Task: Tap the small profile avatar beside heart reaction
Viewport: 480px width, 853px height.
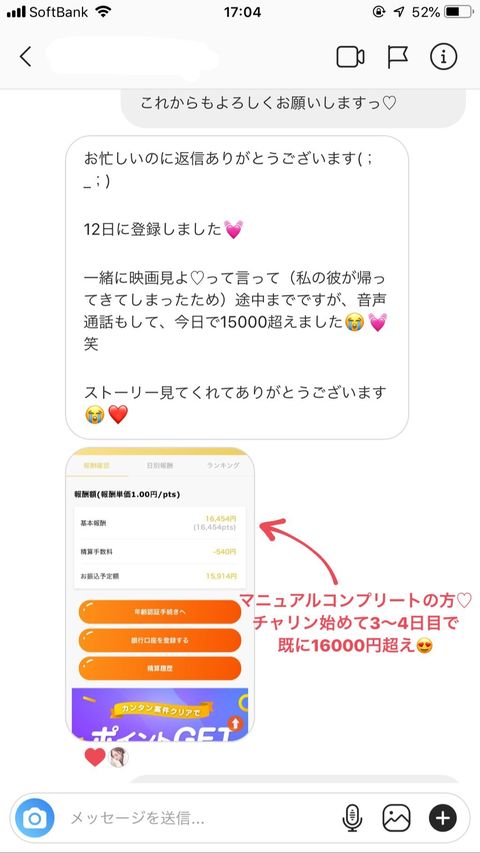Action: 119,757
